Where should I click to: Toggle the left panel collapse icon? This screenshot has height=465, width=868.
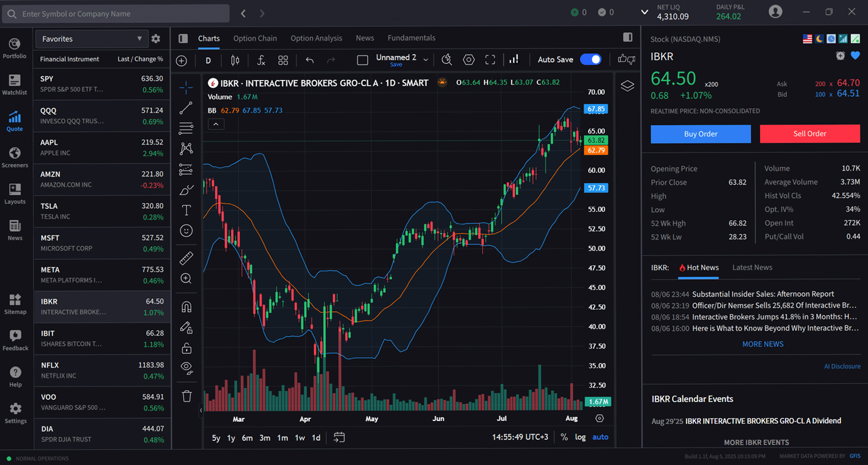(x=183, y=38)
